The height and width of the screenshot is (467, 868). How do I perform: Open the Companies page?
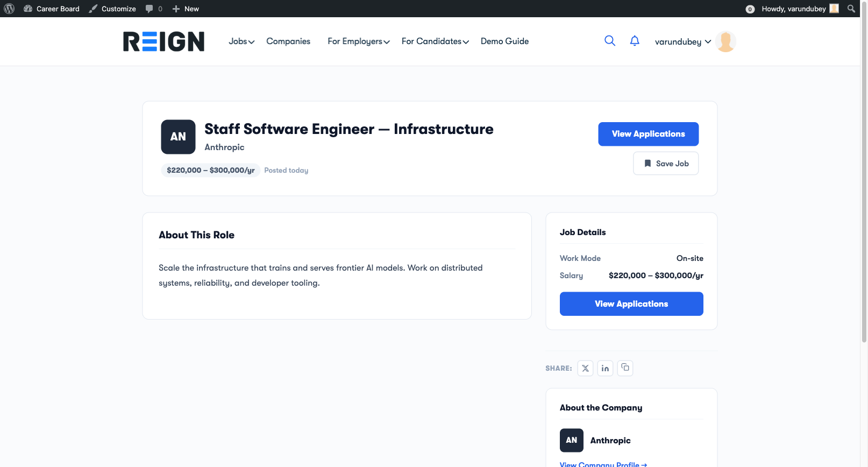point(288,41)
